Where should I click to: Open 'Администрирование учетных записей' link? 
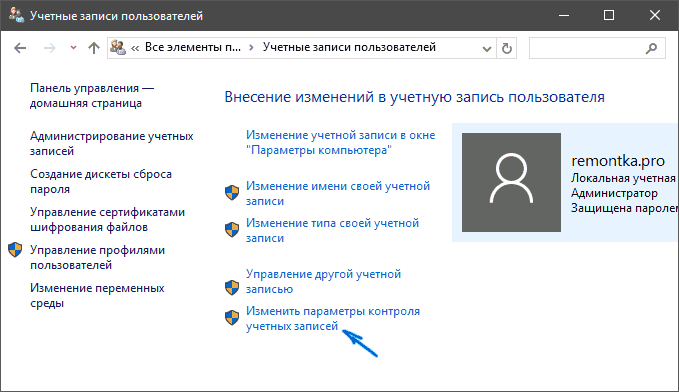[x=112, y=143]
